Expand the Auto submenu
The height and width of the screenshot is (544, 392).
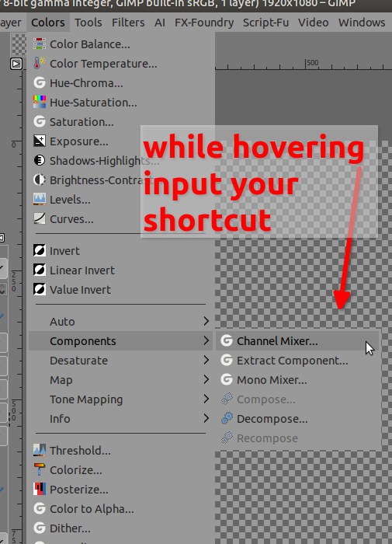click(120, 321)
